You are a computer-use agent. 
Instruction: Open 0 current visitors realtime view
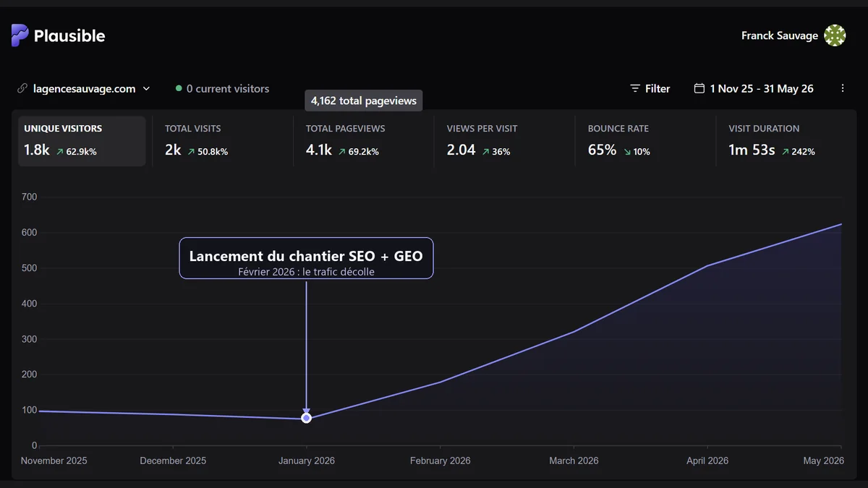pyautogui.click(x=222, y=89)
